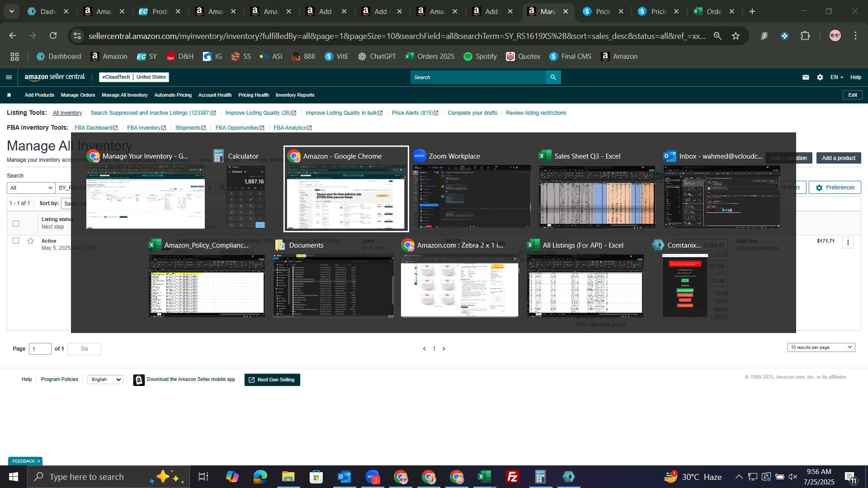Open Outlook from the taskbar
Viewport: 868px width, 488px height.
coord(344,477)
